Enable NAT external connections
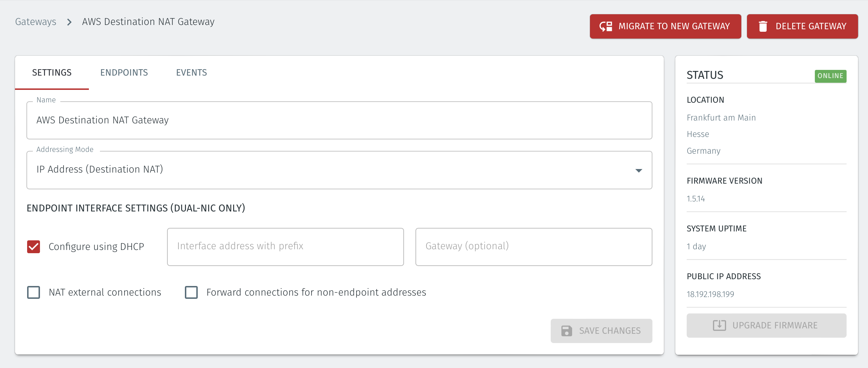This screenshot has width=868, height=368. coord(34,292)
